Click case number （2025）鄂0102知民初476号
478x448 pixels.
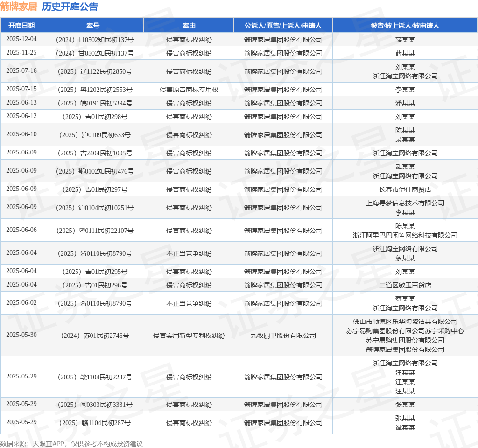[x=95, y=172]
